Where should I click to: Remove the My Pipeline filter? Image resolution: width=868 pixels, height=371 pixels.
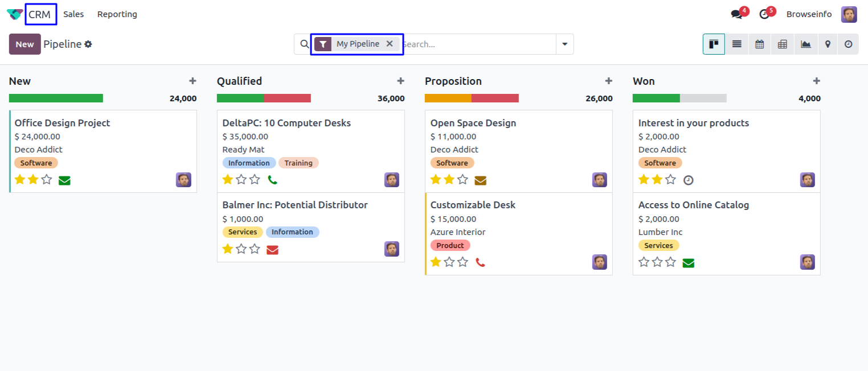tap(390, 44)
